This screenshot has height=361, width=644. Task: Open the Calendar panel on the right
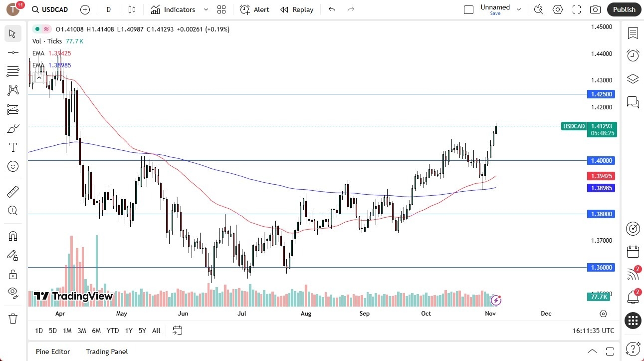(633, 252)
